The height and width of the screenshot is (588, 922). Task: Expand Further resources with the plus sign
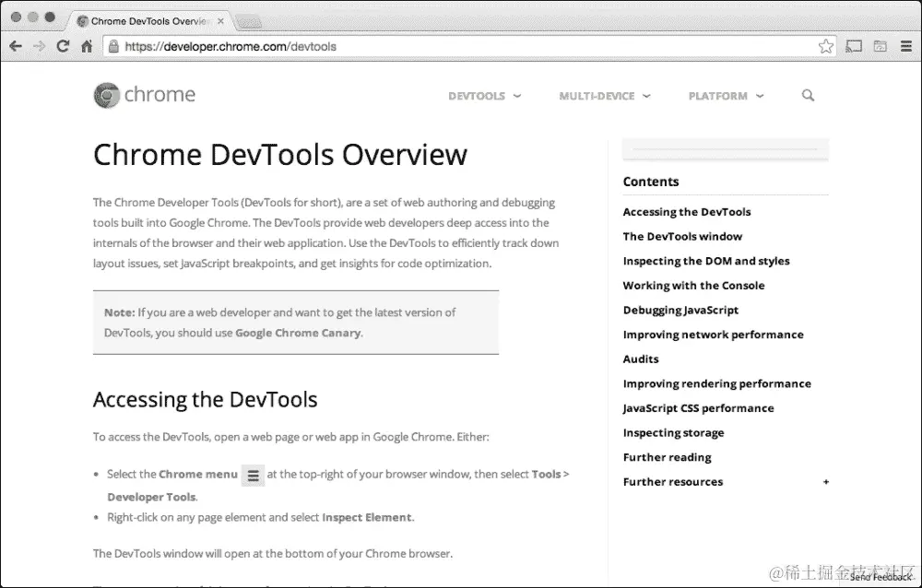pyautogui.click(x=825, y=482)
